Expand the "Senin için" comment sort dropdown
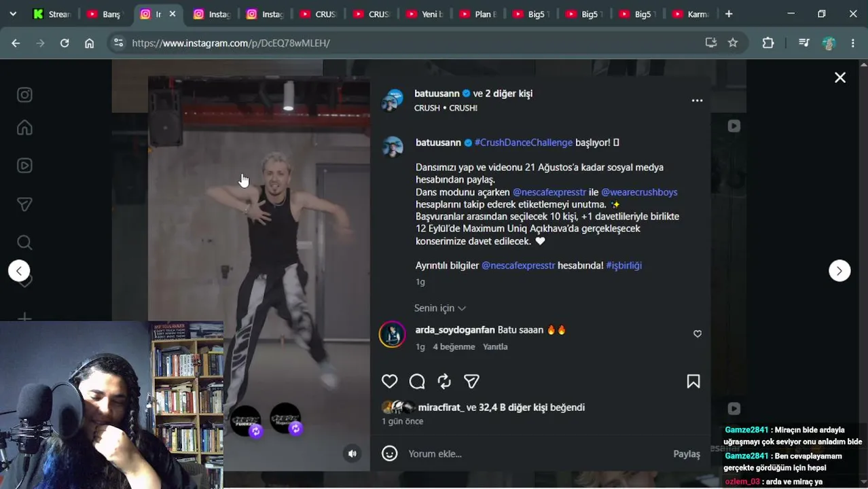The width and height of the screenshot is (868, 489). click(x=439, y=308)
